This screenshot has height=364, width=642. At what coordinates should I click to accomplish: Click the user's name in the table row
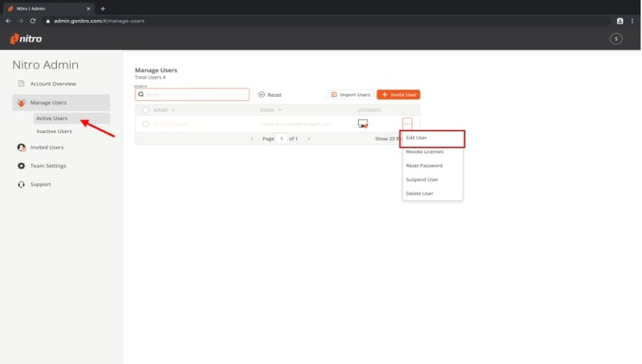172,124
